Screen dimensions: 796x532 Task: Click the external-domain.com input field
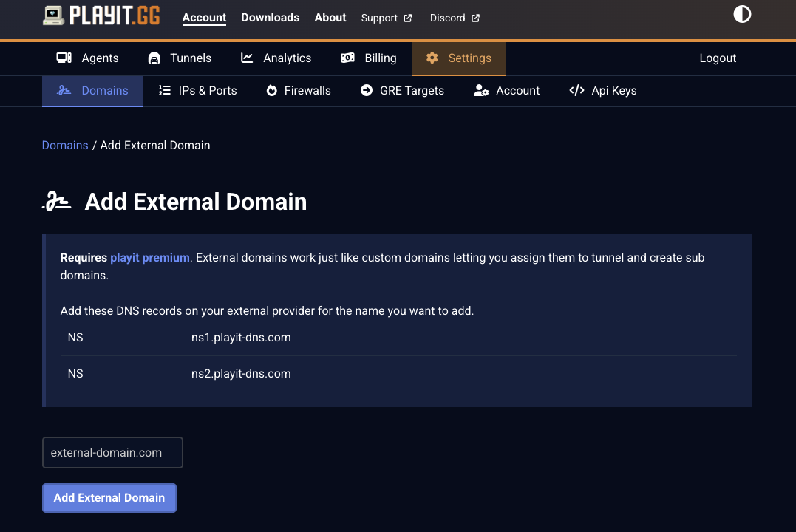pyautogui.click(x=112, y=452)
